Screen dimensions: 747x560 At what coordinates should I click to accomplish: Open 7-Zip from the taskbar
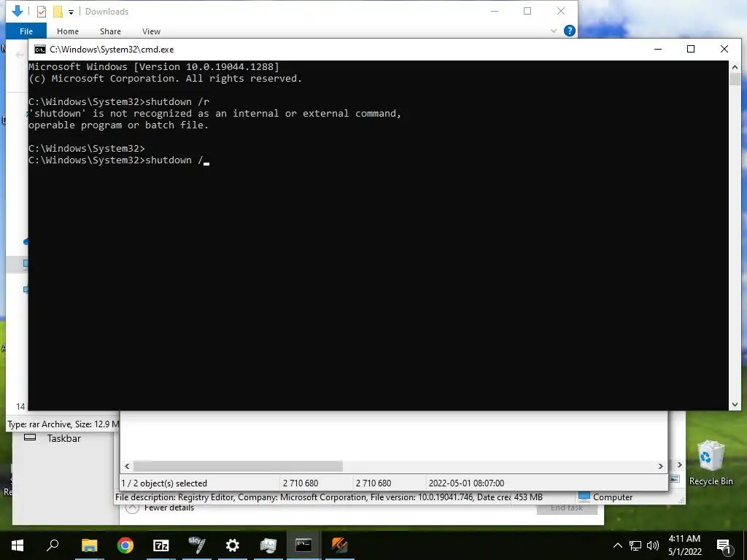tap(161, 545)
